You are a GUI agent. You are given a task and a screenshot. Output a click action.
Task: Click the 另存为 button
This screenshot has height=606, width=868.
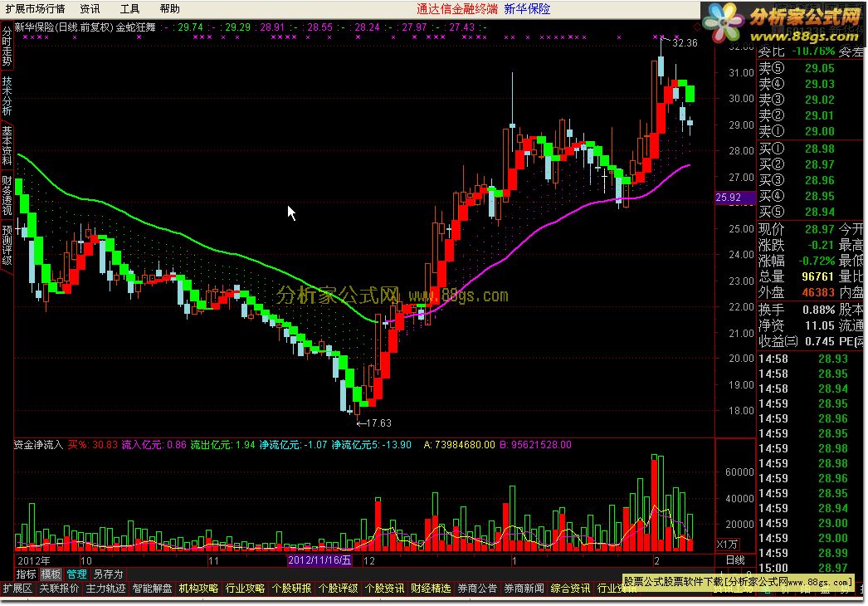[108, 574]
